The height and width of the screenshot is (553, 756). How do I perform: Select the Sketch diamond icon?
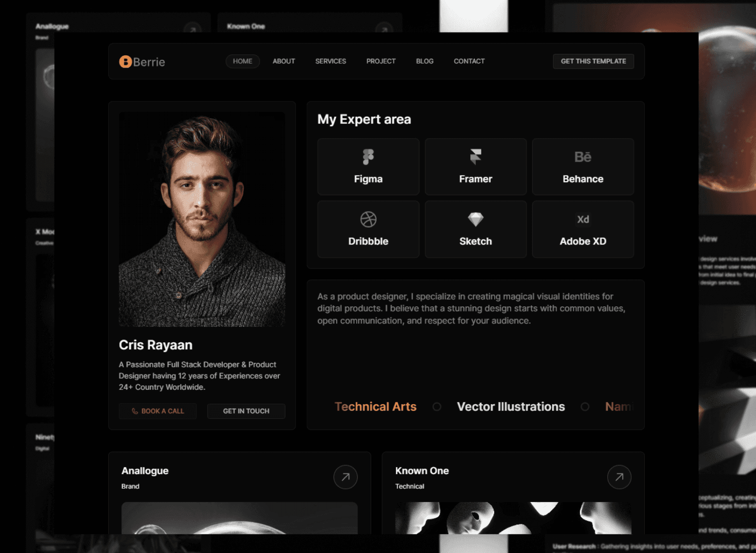(x=476, y=220)
